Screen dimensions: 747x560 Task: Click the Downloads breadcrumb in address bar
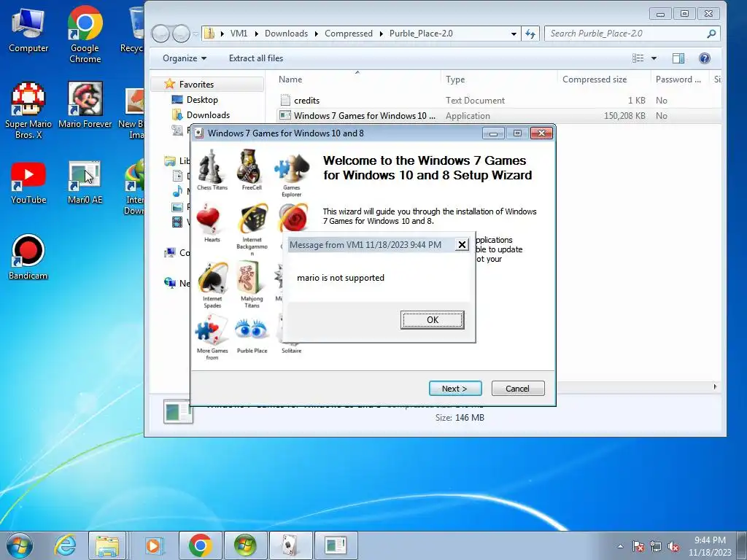pyautogui.click(x=286, y=34)
